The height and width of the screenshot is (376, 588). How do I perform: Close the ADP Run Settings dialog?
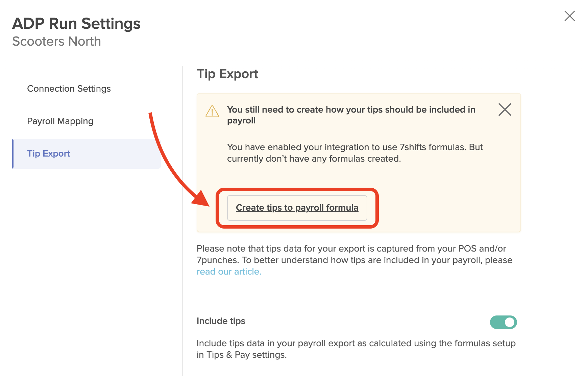569,16
